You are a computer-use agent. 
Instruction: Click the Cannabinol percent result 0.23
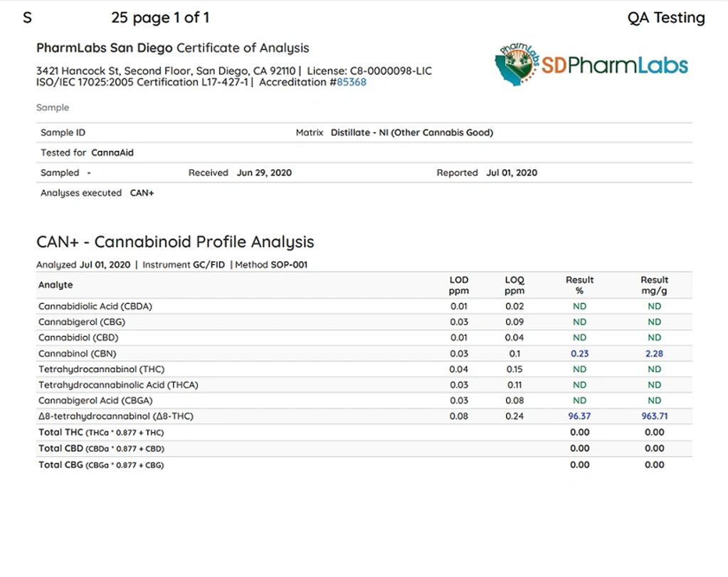click(579, 354)
